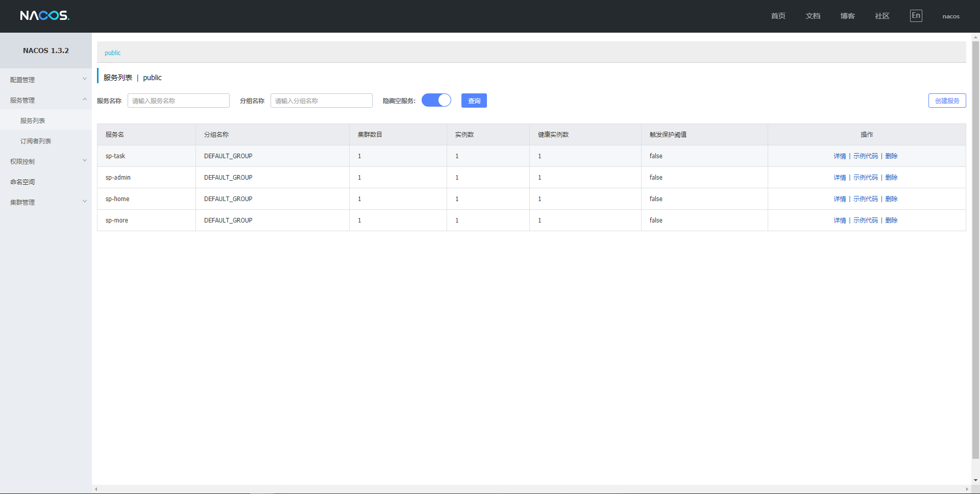
Task: Click the NACOS logo
Action: (45, 15)
